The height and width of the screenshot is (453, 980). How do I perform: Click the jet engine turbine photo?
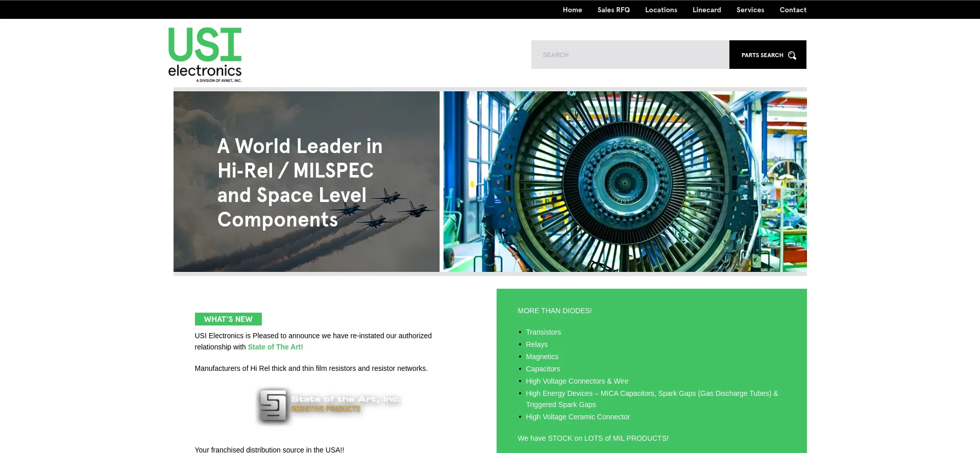(x=625, y=182)
